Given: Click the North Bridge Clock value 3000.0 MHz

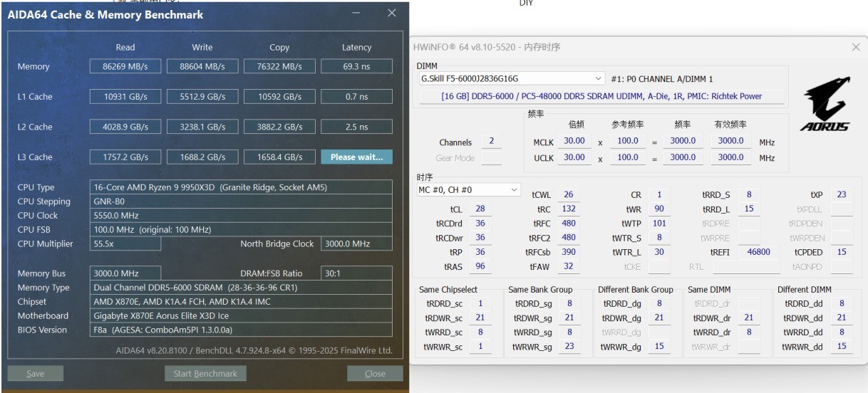Looking at the screenshot, I should click(x=356, y=243).
